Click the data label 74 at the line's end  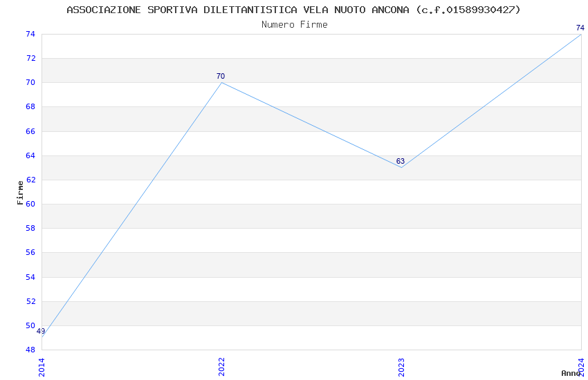(580, 28)
